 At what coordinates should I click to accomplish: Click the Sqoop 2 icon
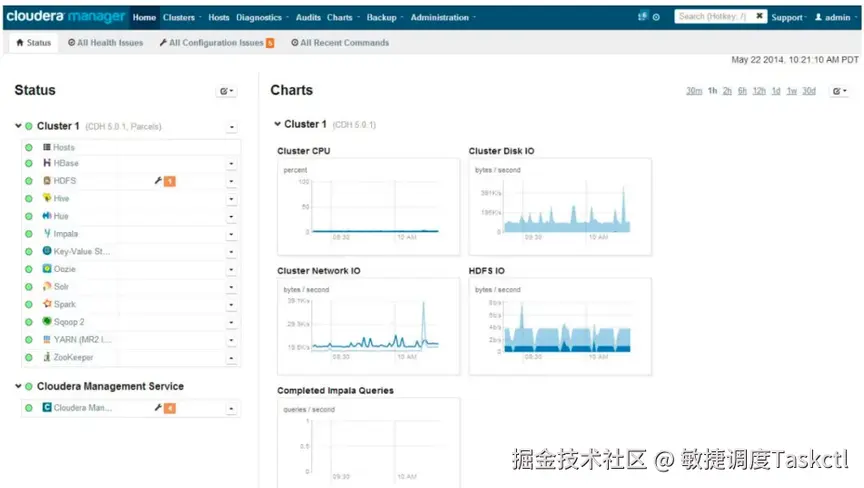(47, 322)
